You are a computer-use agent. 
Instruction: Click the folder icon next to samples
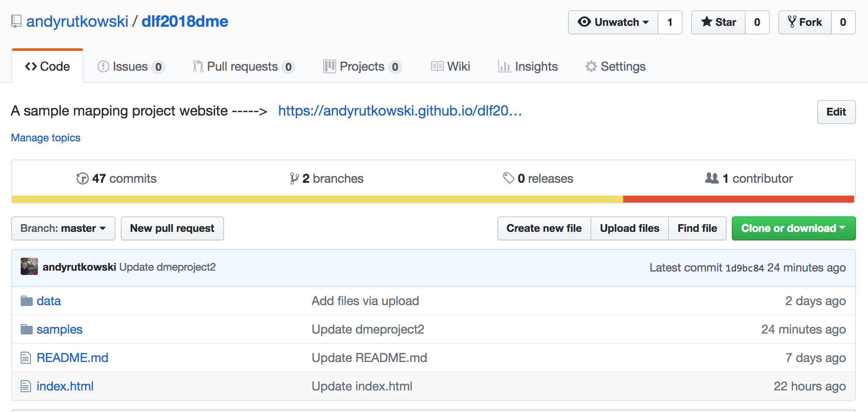tap(27, 329)
